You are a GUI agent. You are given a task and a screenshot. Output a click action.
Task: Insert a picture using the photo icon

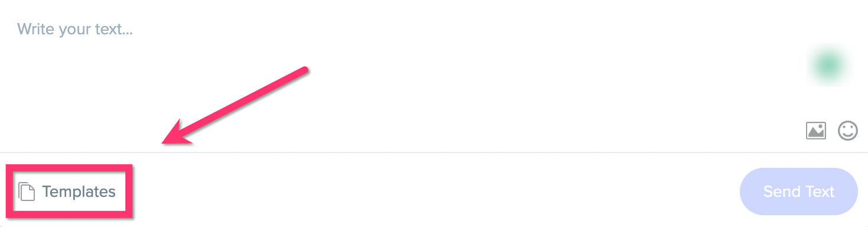pyautogui.click(x=816, y=131)
